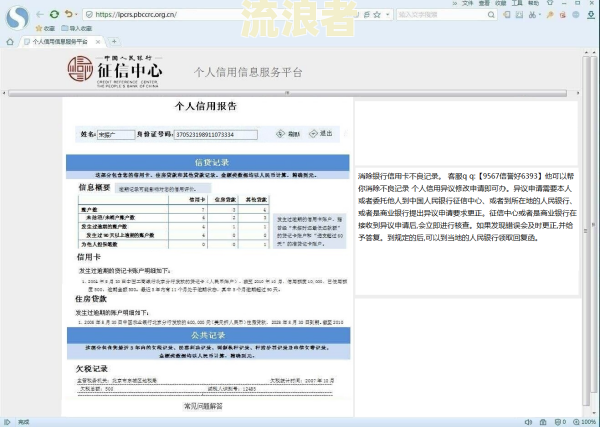
Task: Open dropdown next to scissors icon
Action: [539, 15]
